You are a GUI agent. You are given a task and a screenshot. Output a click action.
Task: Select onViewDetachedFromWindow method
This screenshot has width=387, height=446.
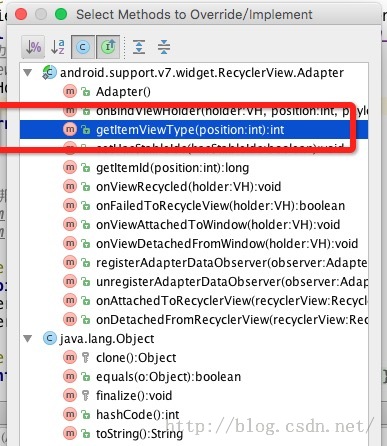point(194,243)
